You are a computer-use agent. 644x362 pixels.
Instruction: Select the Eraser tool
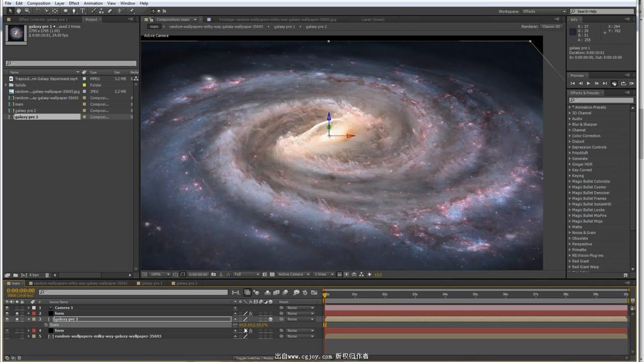point(110,11)
